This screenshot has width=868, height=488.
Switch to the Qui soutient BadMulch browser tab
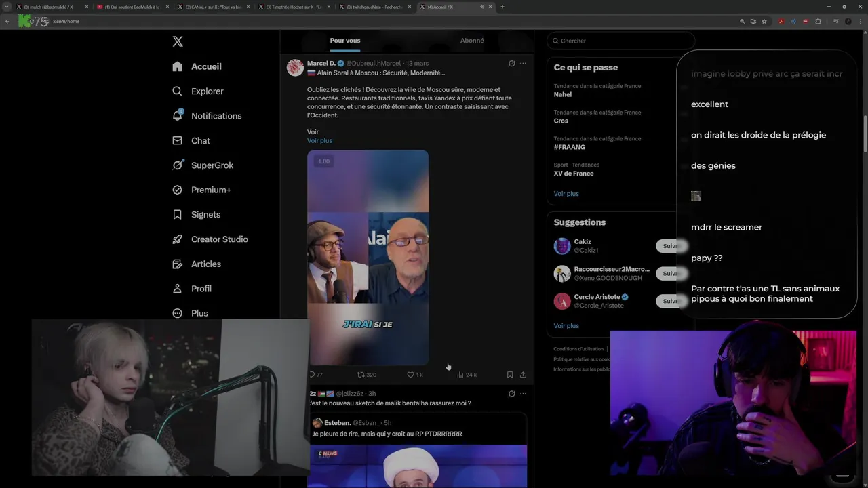coord(132,7)
